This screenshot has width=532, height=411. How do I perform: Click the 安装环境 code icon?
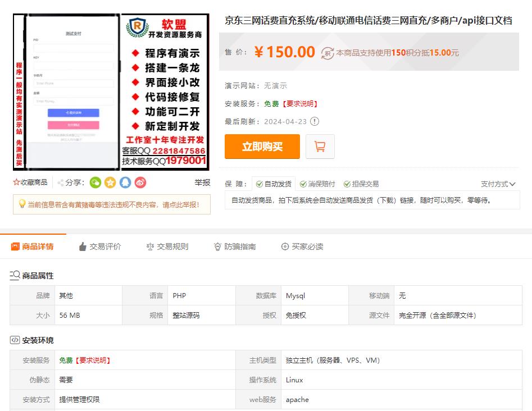[15, 340]
